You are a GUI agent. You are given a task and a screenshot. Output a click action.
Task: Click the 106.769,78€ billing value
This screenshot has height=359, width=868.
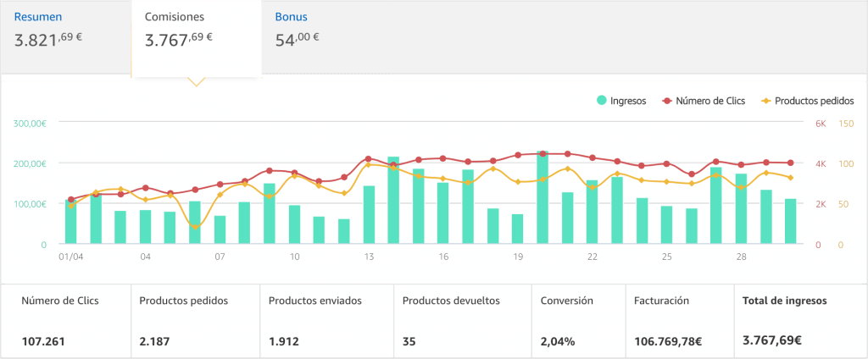(668, 341)
